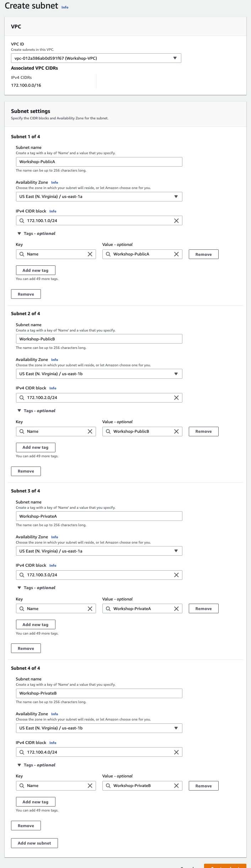The height and width of the screenshot is (868, 251).
Task: Open Subnet 4 Availability Zone dropdown
Action: coord(99,728)
